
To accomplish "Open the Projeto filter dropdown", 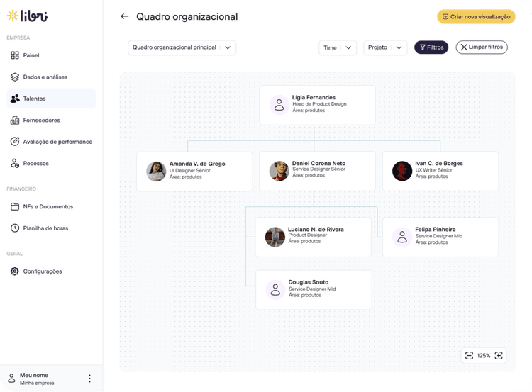I will 384,47.
